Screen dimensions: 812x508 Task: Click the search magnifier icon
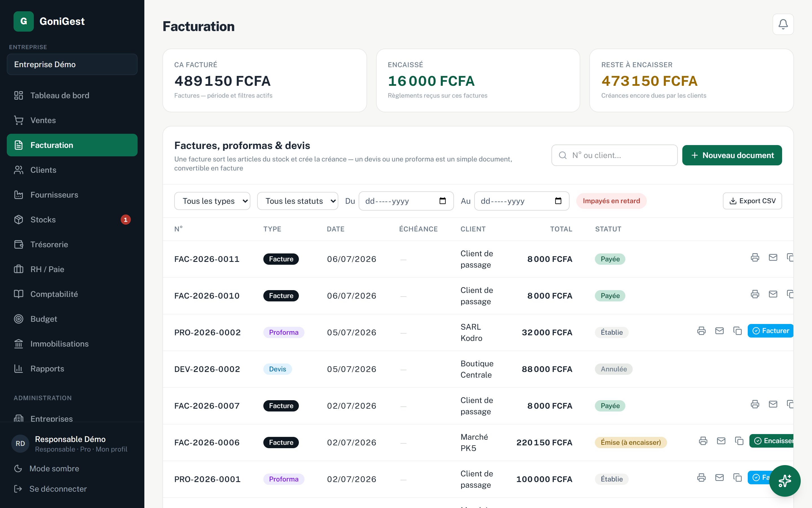click(563, 155)
